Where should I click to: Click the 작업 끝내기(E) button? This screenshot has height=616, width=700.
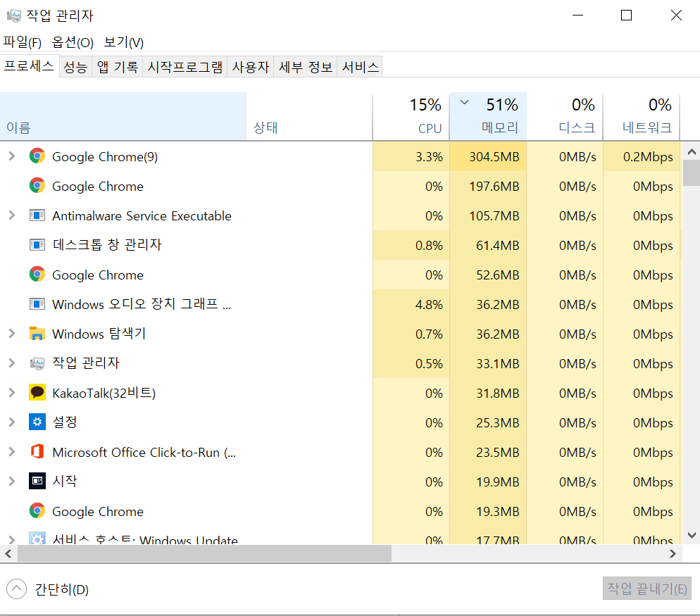(647, 589)
